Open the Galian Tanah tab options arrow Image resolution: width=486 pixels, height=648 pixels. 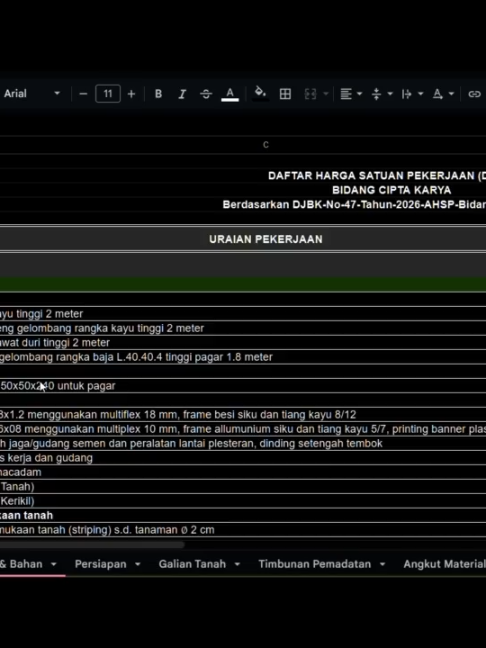point(237,565)
